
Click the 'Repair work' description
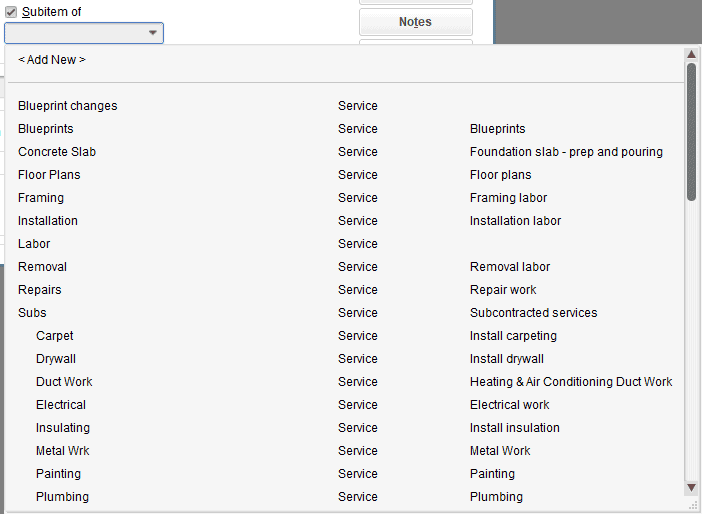[503, 290]
